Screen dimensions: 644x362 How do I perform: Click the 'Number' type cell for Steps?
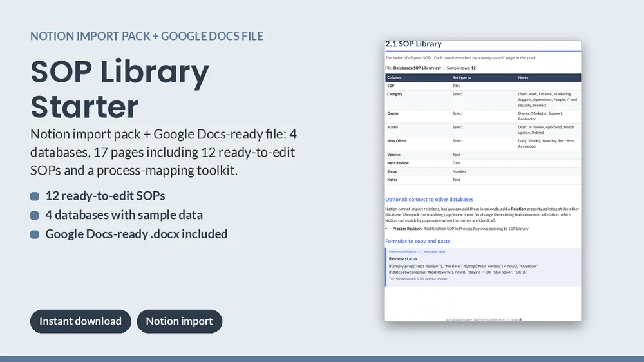tap(459, 171)
